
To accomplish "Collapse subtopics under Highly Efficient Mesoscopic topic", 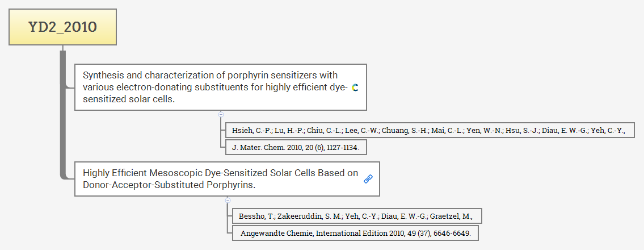I will (x=228, y=200).
